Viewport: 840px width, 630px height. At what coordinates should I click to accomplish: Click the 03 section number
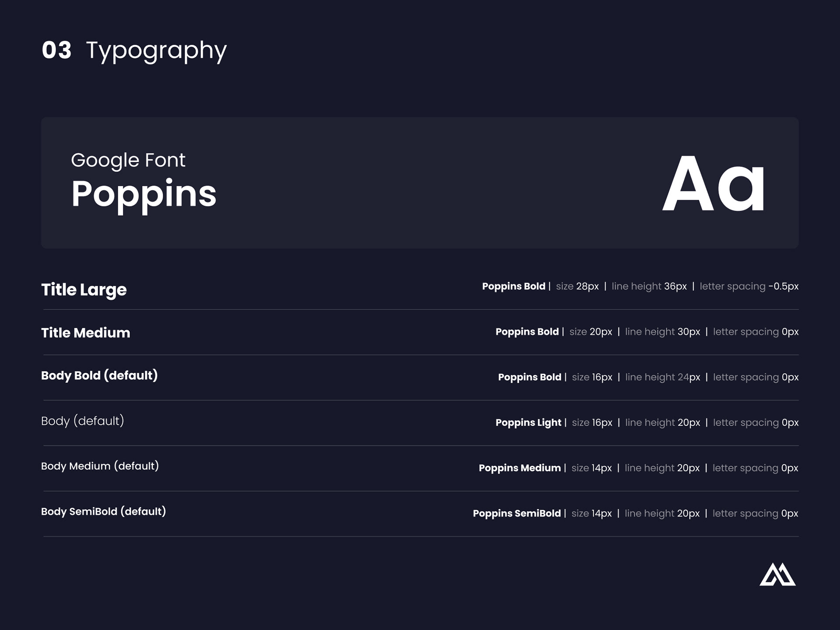(x=56, y=50)
